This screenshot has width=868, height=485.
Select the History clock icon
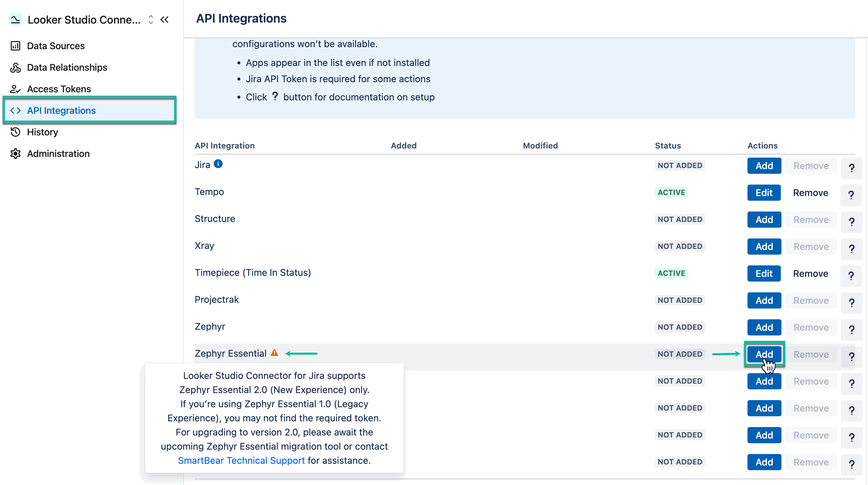point(15,132)
